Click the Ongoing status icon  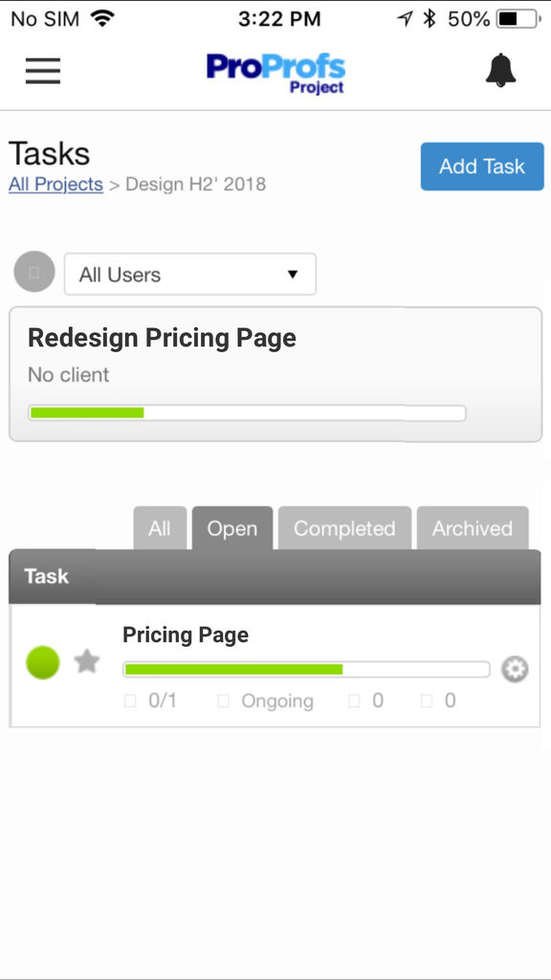pyautogui.click(x=223, y=701)
